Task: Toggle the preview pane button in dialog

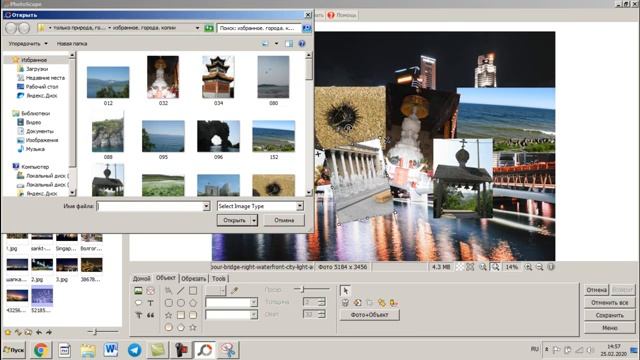Action: [289, 43]
